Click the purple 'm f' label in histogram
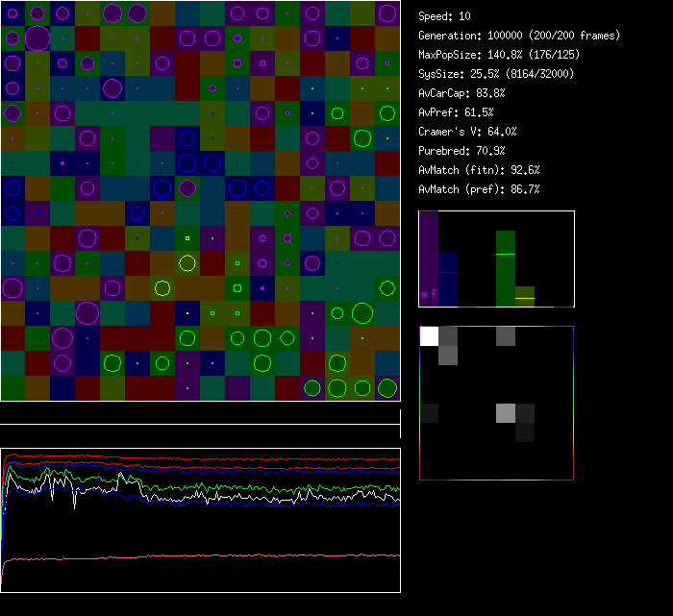Image resolution: width=673 pixels, height=616 pixels. [429, 295]
